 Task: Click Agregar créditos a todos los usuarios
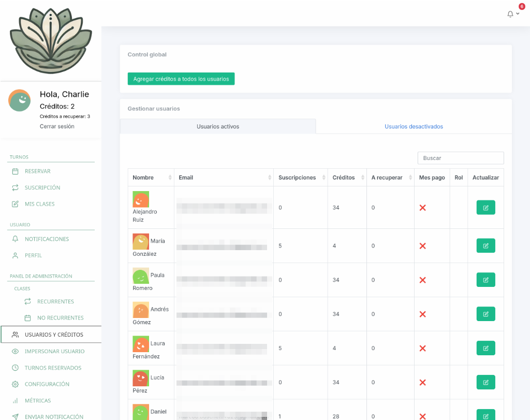(181, 79)
